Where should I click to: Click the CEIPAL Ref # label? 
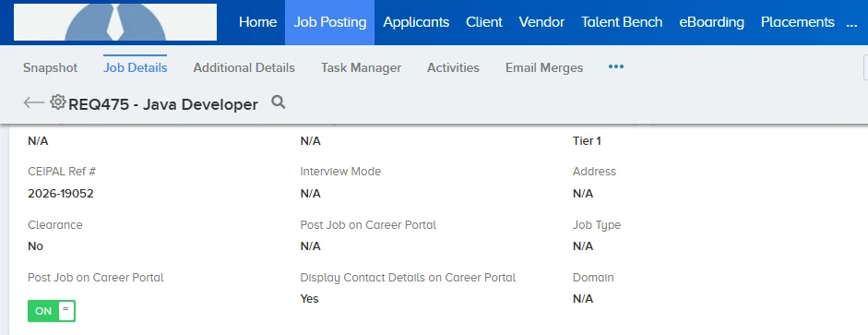[x=62, y=172]
